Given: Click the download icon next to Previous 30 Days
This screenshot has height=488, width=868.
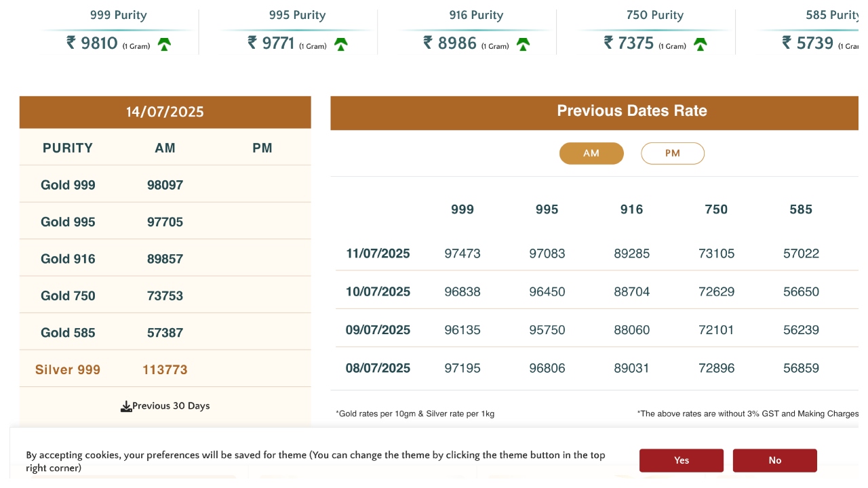Looking at the screenshot, I should click(x=126, y=407).
